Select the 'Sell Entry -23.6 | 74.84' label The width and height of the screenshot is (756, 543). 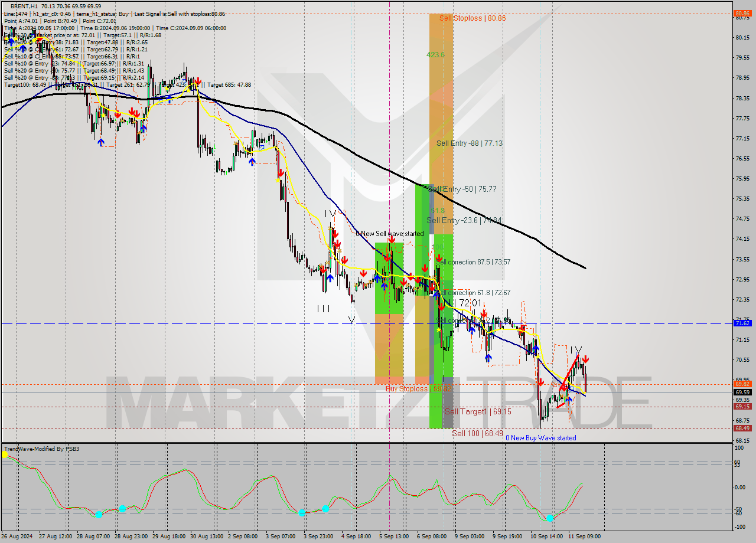(464, 220)
